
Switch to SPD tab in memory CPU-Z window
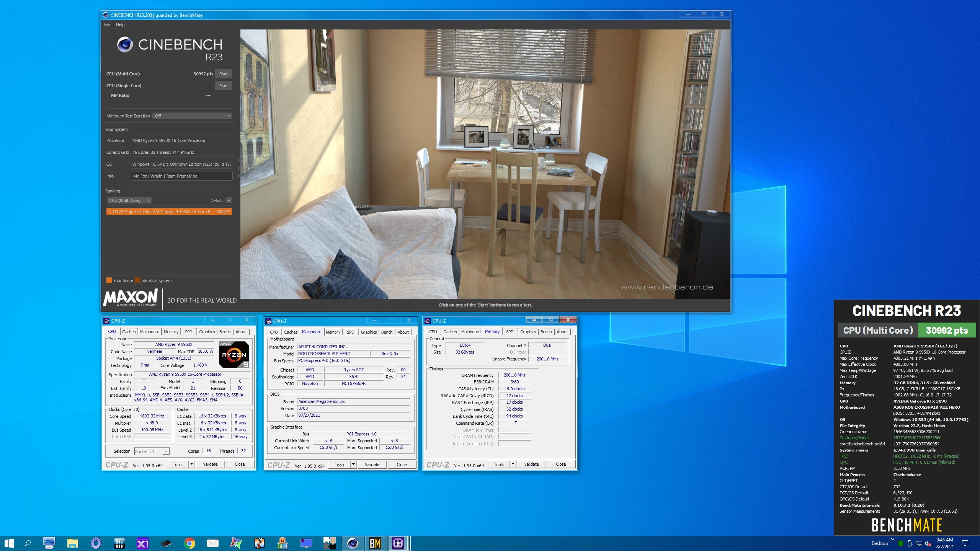[x=510, y=332]
